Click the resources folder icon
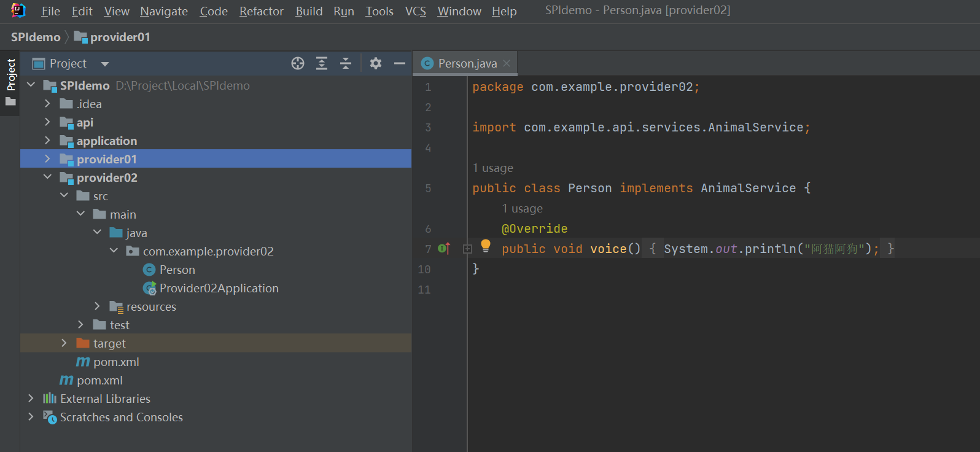The image size is (980, 452). pyautogui.click(x=116, y=306)
